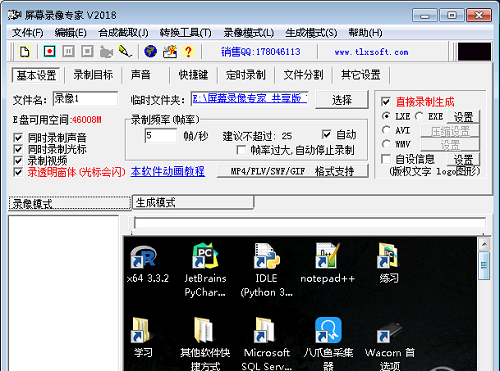
Task: Click the stop recording toolbar icon
Action: click(x=87, y=51)
